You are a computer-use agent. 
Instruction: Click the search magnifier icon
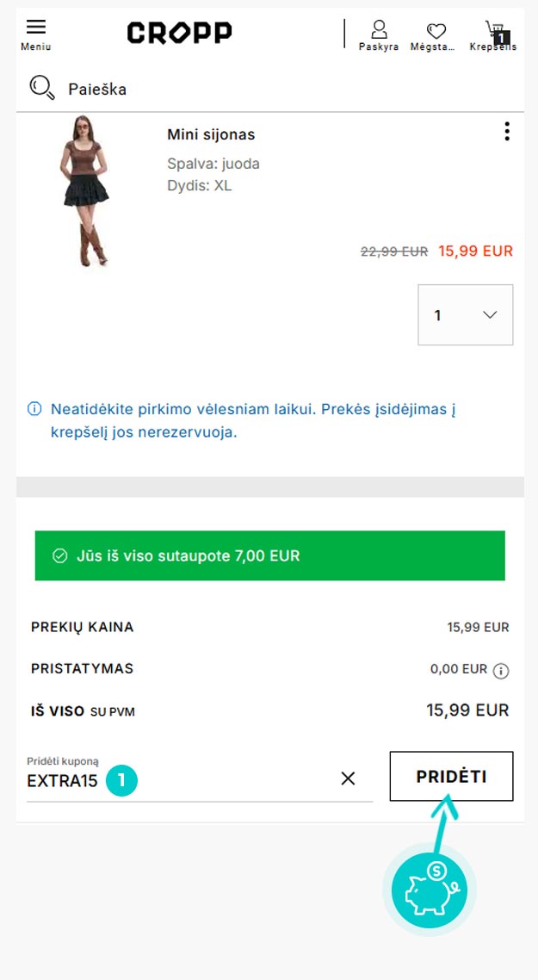[x=42, y=88]
